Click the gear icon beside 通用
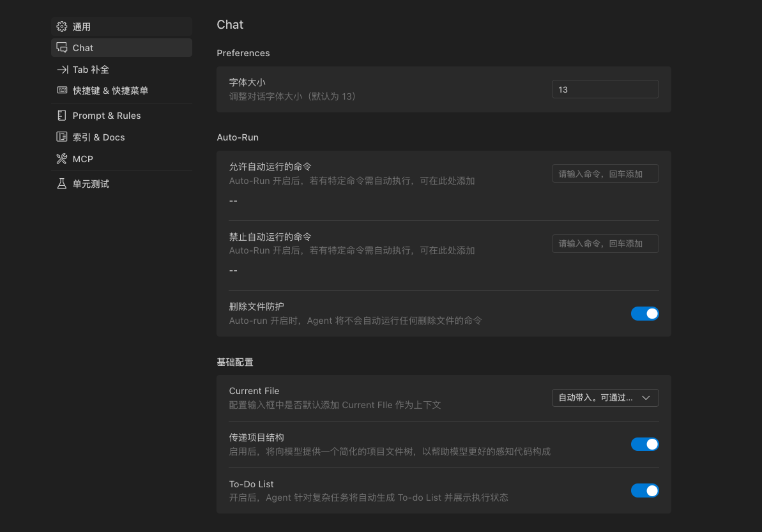 tap(61, 27)
